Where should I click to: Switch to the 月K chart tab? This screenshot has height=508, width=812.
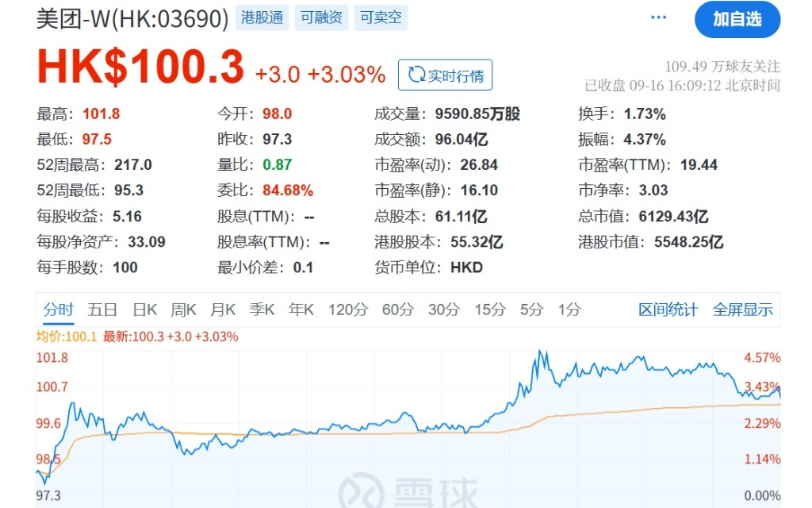click(x=223, y=310)
